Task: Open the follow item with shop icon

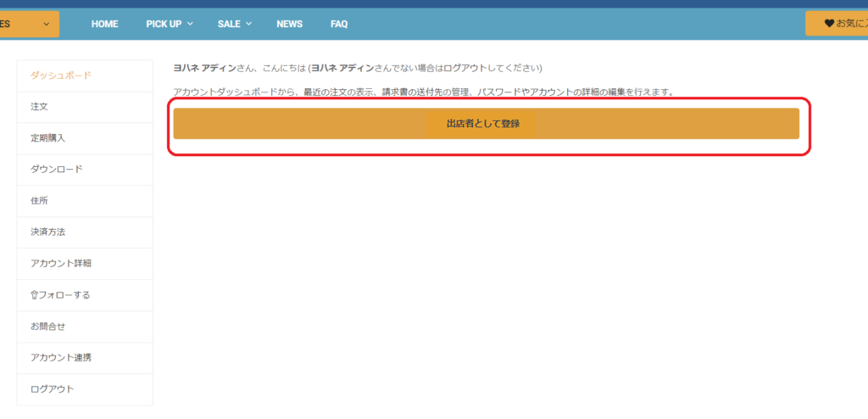Action: point(60,295)
